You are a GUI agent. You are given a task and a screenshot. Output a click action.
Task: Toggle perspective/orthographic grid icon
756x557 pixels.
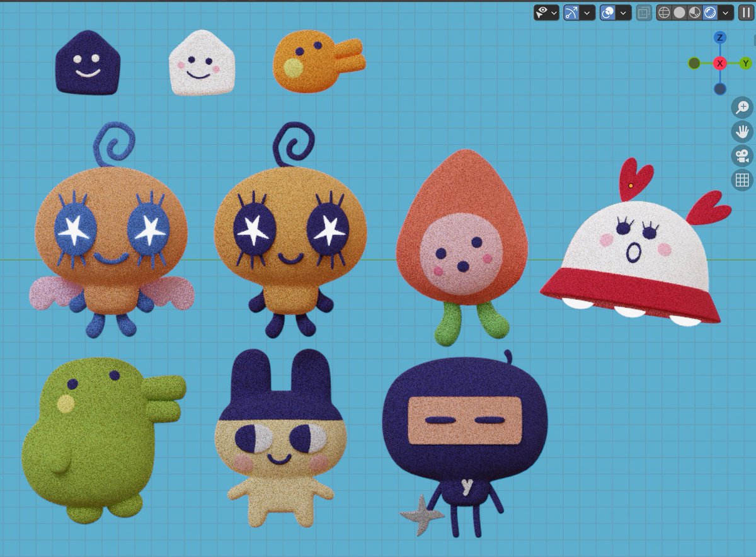pos(742,180)
